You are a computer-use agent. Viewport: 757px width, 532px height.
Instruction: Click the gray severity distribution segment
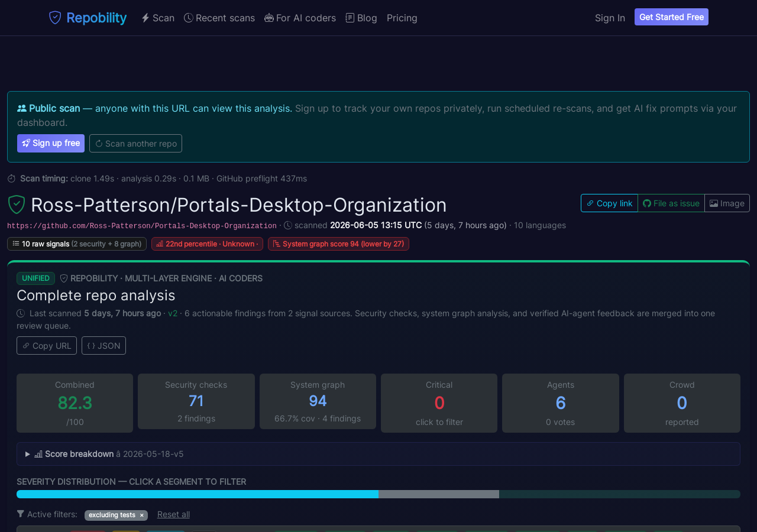click(x=439, y=494)
